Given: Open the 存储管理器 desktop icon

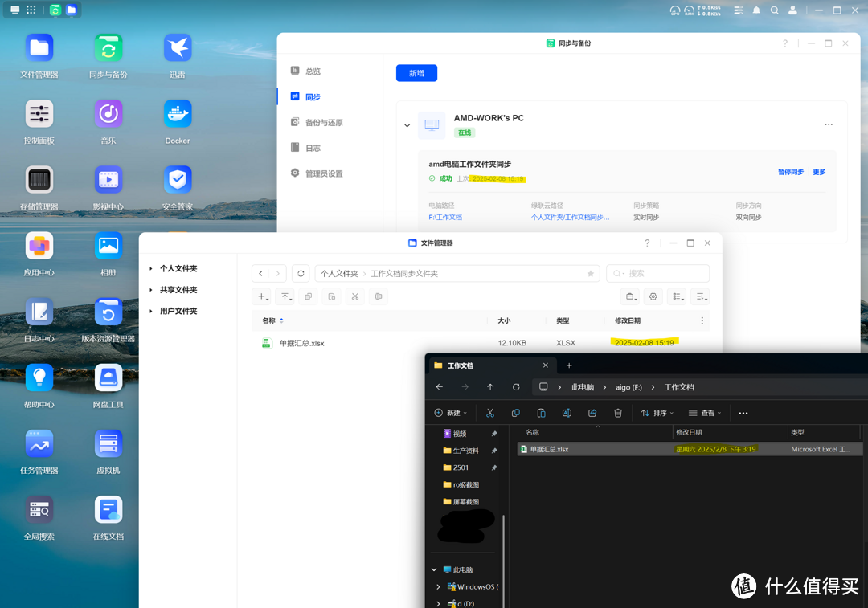Looking at the screenshot, I should point(39,181).
